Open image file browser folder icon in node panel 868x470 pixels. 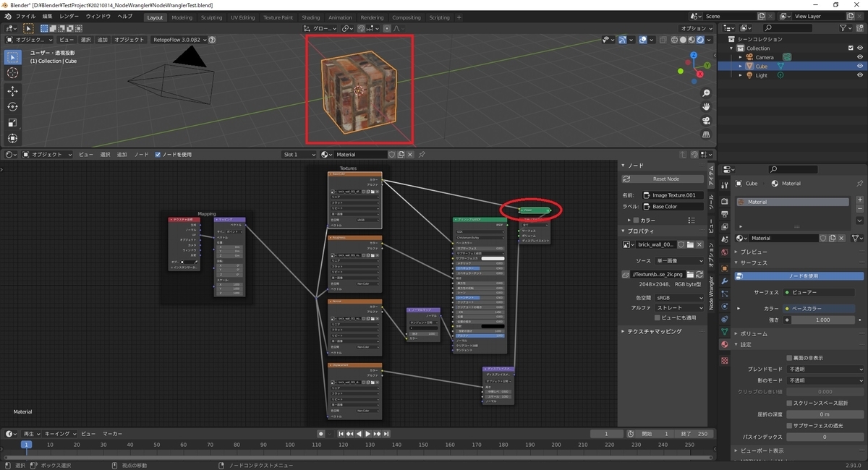tap(691, 244)
